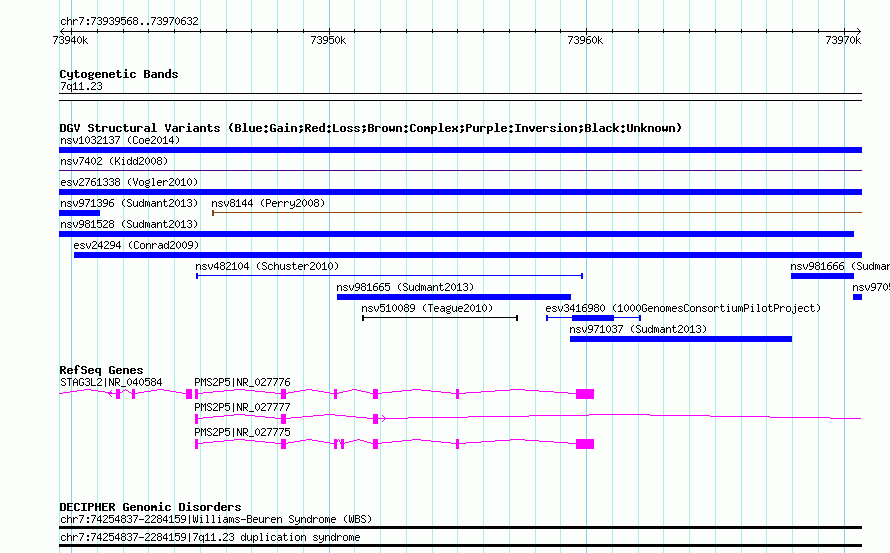Select the nsv7402 purple inversion line
Image resolution: width=890 pixels, height=553 pixels.
(460, 170)
